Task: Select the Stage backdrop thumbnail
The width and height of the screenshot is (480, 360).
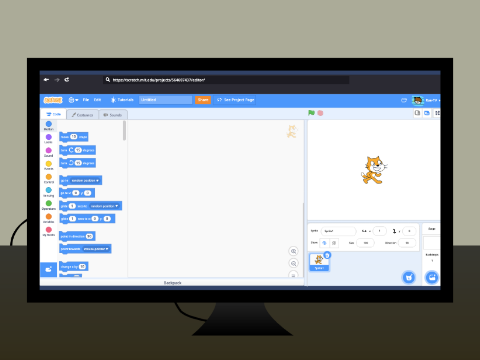Action: [x=432, y=243]
